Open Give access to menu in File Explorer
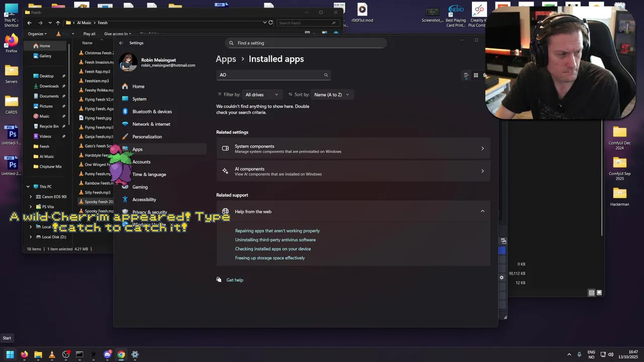This screenshot has height=362, width=644. tap(117, 34)
